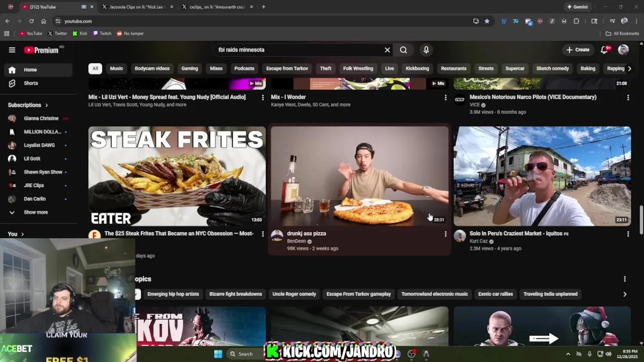Play the Solo In Peru thumbnail
The image size is (644, 362).
point(542,176)
